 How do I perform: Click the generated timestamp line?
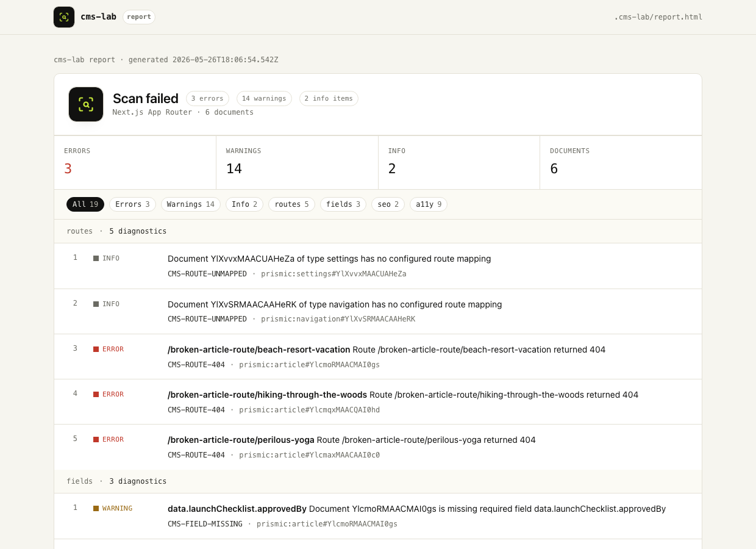[x=166, y=60]
